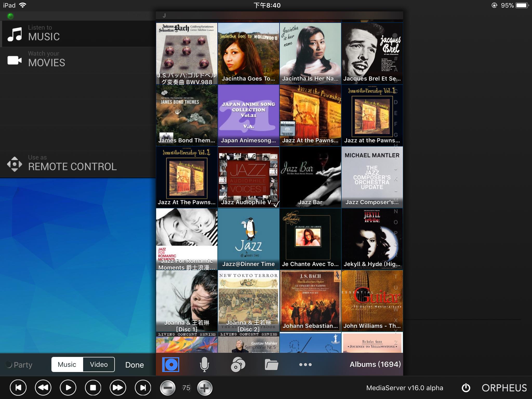Image resolution: width=532 pixels, height=399 pixels.
Task: Open Joanna & 王若琳 Disc 2 album
Action: (x=249, y=301)
